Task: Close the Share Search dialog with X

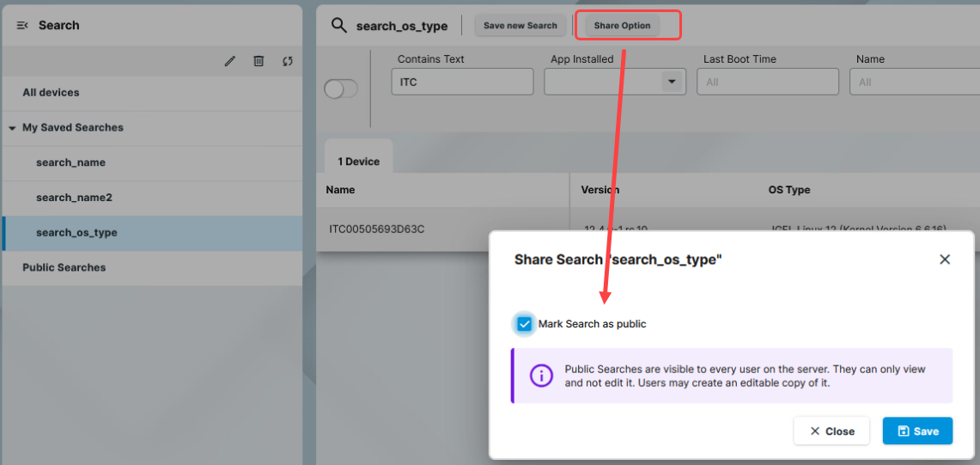Action: [x=945, y=259]
